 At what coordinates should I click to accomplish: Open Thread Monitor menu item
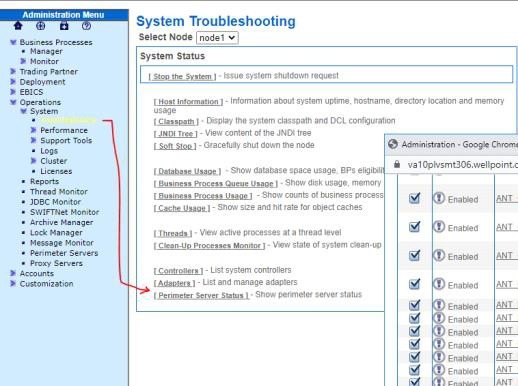[x=59, y=192]
